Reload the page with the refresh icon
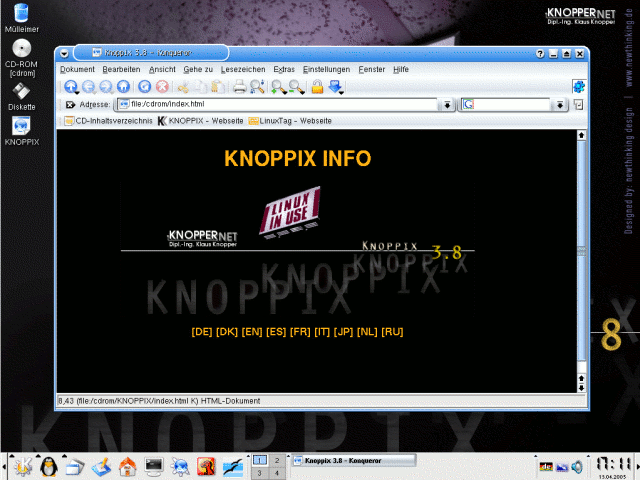This screenshot has height=480, width=640. tap(144, 87)
